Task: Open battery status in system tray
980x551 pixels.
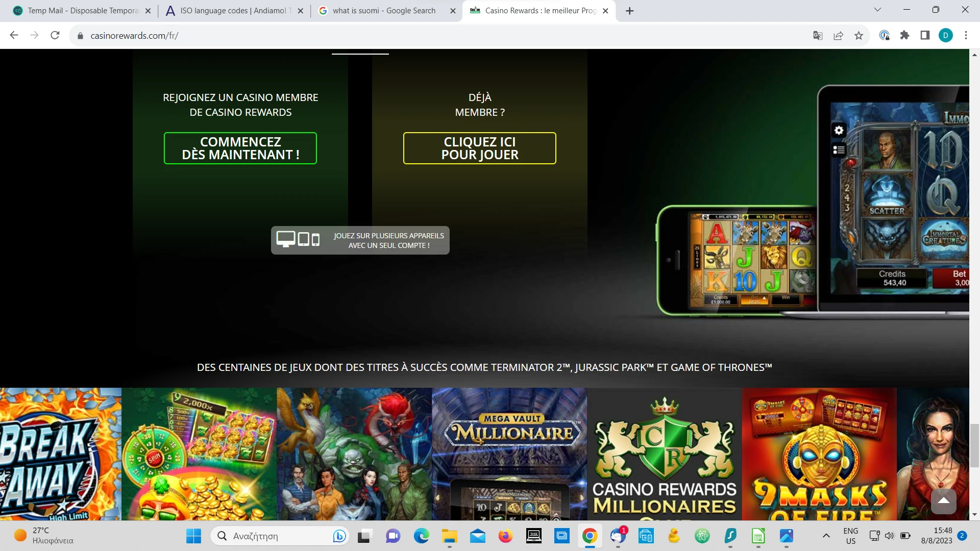Action: pos(905,536)
